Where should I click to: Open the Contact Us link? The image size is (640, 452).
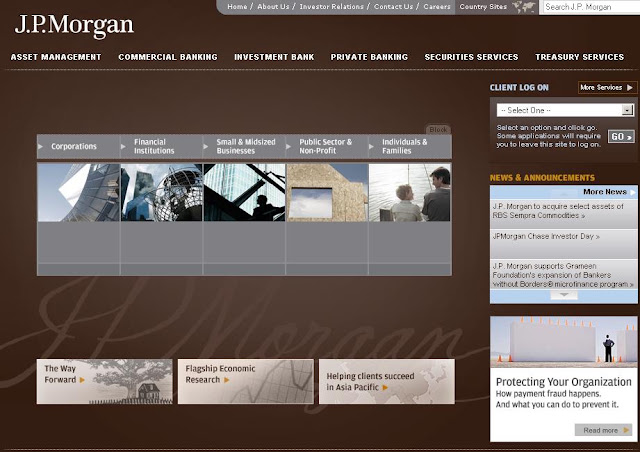pos(393,7)
